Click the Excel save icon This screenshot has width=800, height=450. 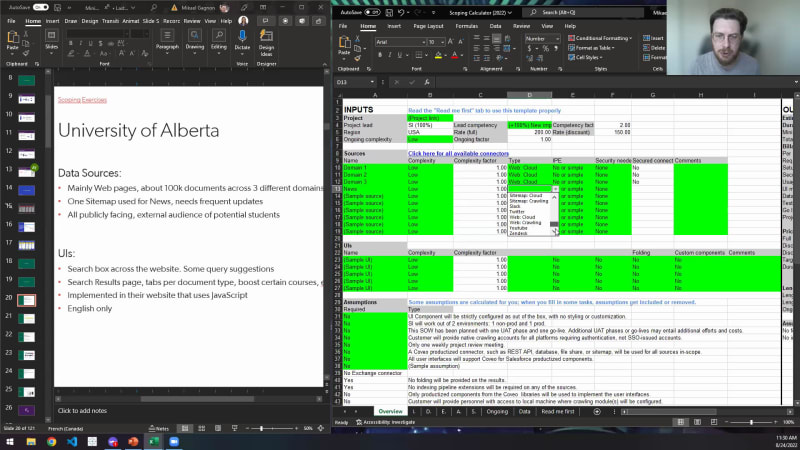[389, 12]
